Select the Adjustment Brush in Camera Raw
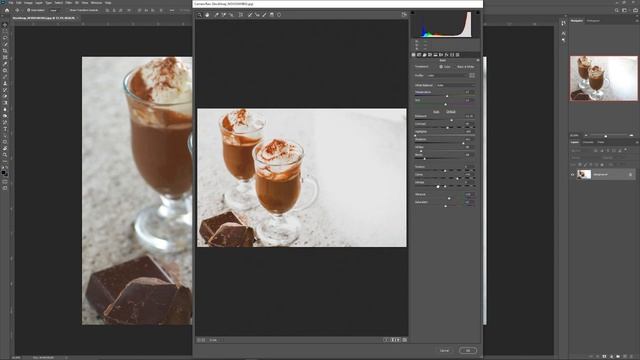 [264, 15]
